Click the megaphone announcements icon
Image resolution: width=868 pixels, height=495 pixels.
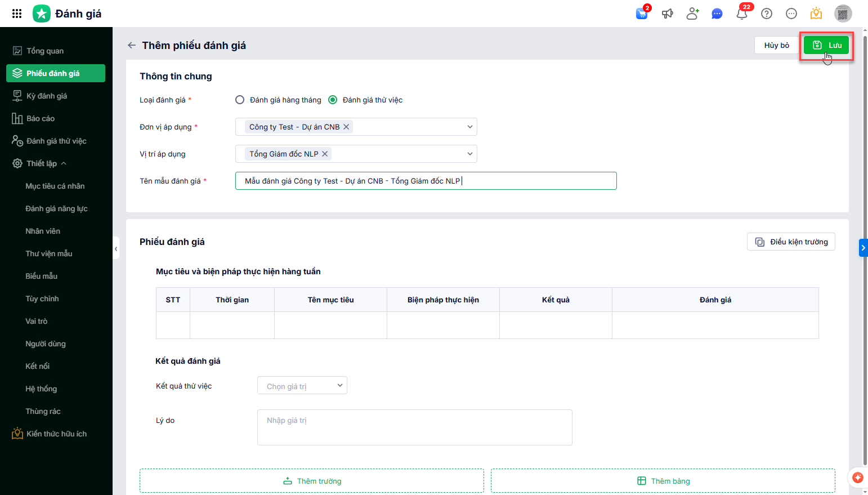[x=668, y=14]
